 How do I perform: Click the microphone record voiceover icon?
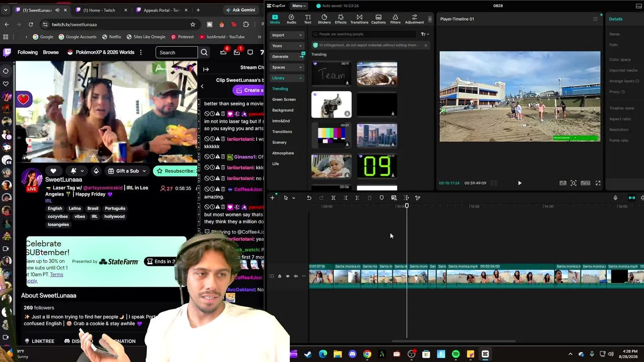615,198
